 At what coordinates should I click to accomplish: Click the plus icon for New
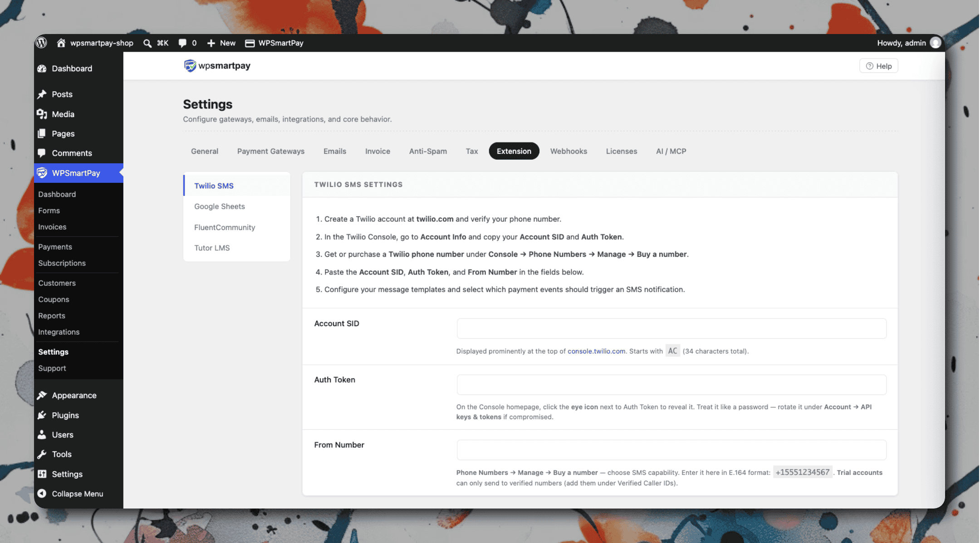(x=211, y=43)
